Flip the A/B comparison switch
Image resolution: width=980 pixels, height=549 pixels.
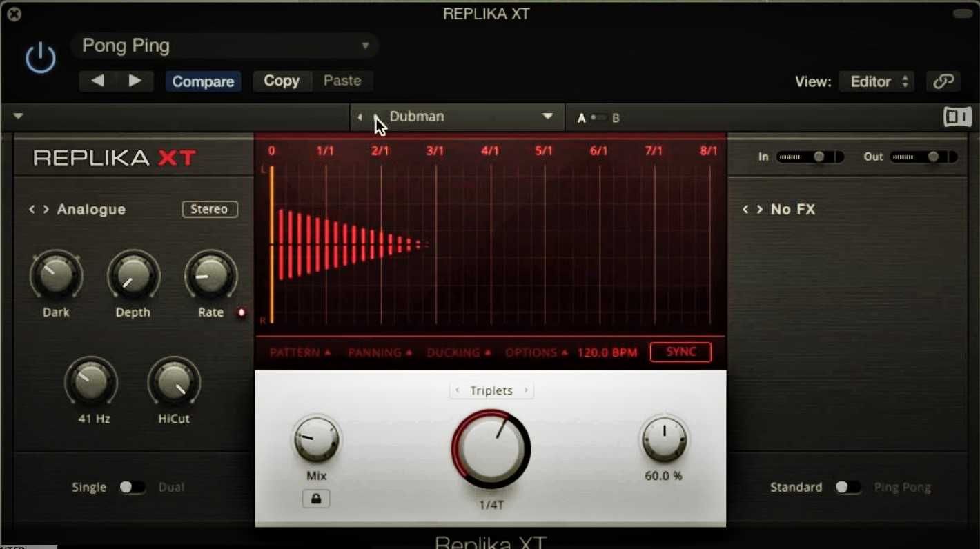(x=598, y=118)
